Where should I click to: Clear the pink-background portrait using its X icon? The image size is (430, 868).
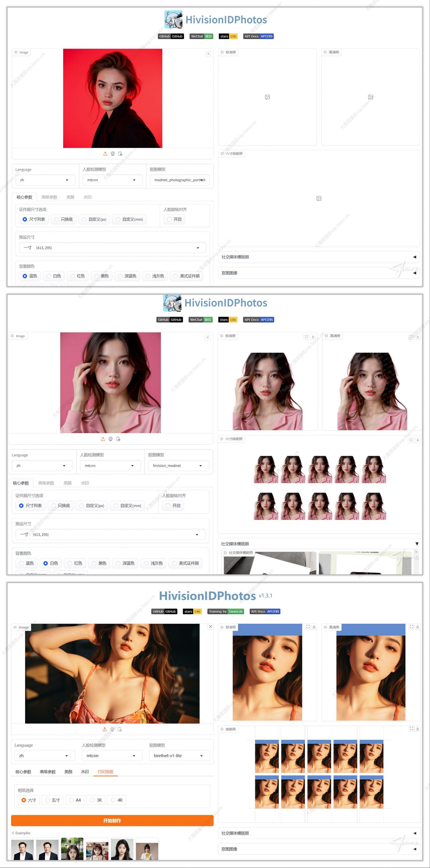point(208,337)
